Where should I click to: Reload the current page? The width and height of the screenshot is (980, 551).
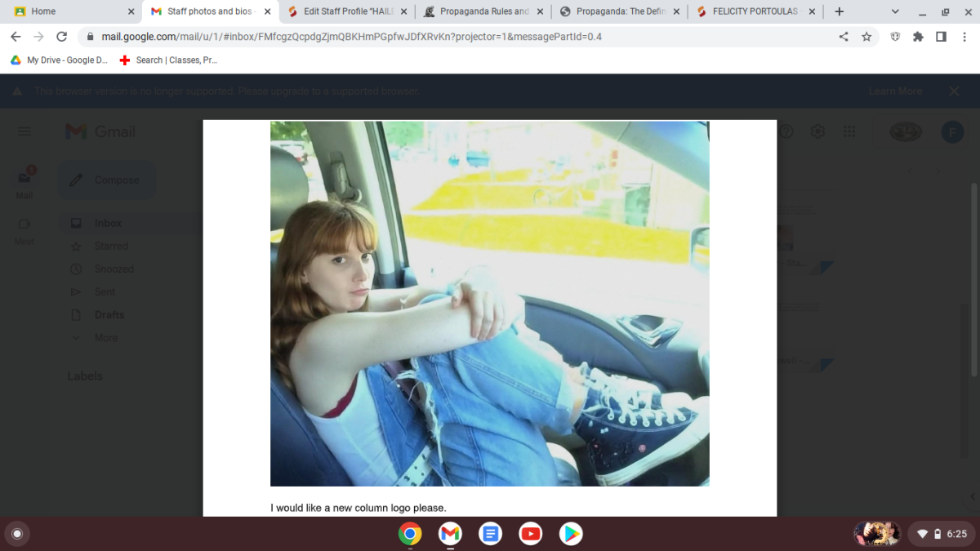61,37
